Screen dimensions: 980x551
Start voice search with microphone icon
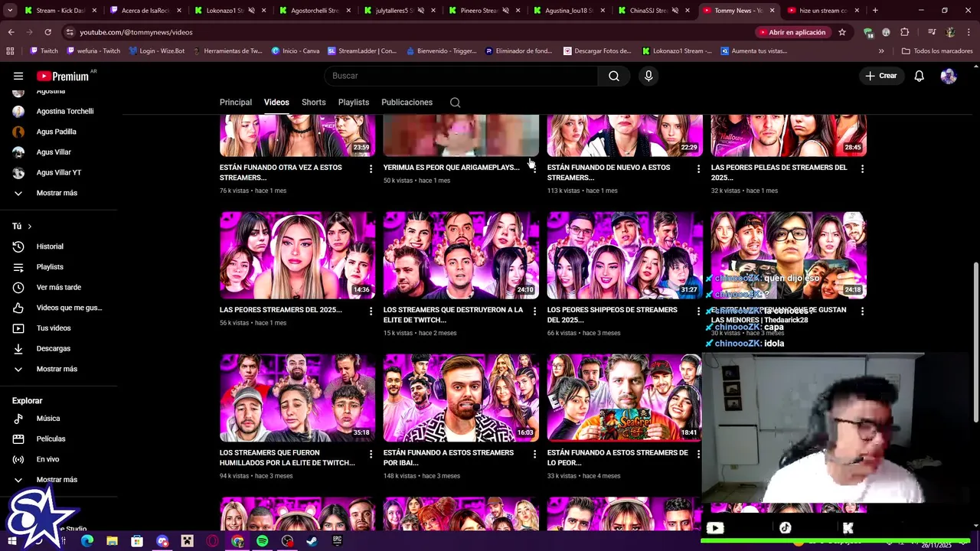(648, 76)
